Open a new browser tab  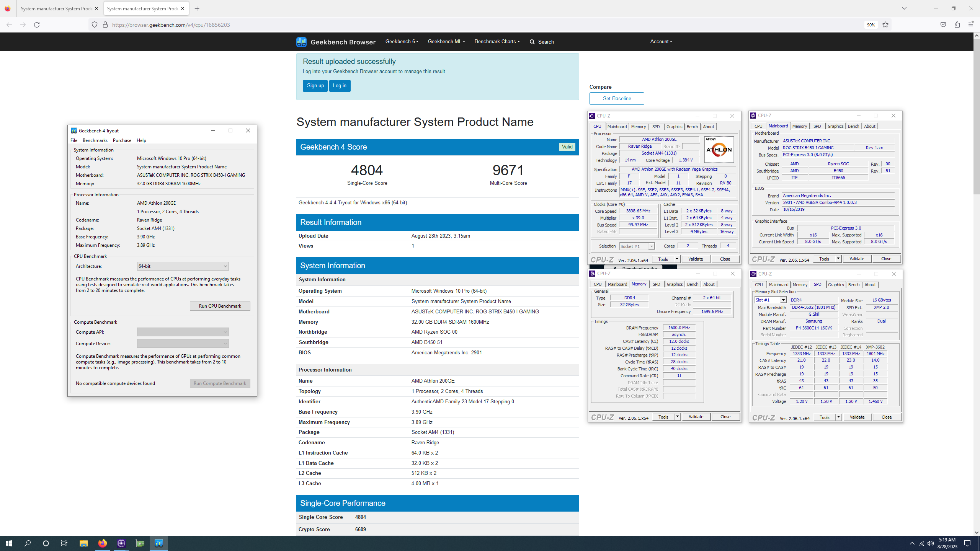(197, 8)
